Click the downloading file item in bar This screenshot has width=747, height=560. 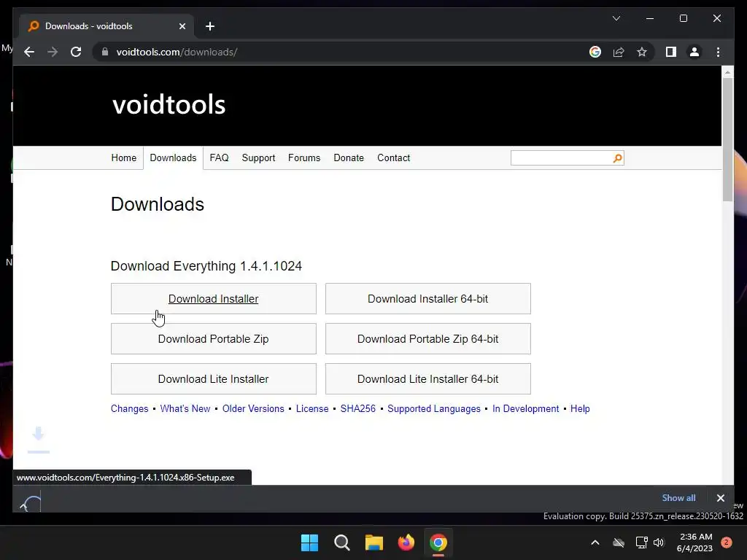click(x=29, y=502)
